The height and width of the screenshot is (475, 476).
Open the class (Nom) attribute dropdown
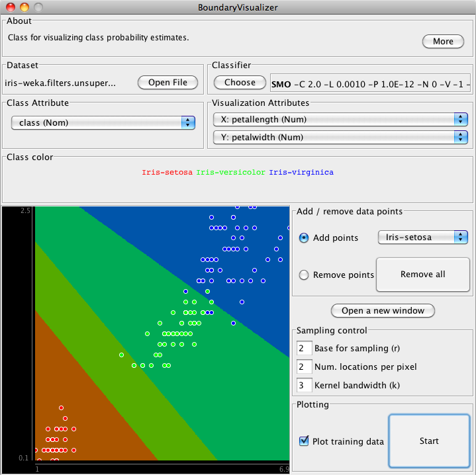point(103,122)
